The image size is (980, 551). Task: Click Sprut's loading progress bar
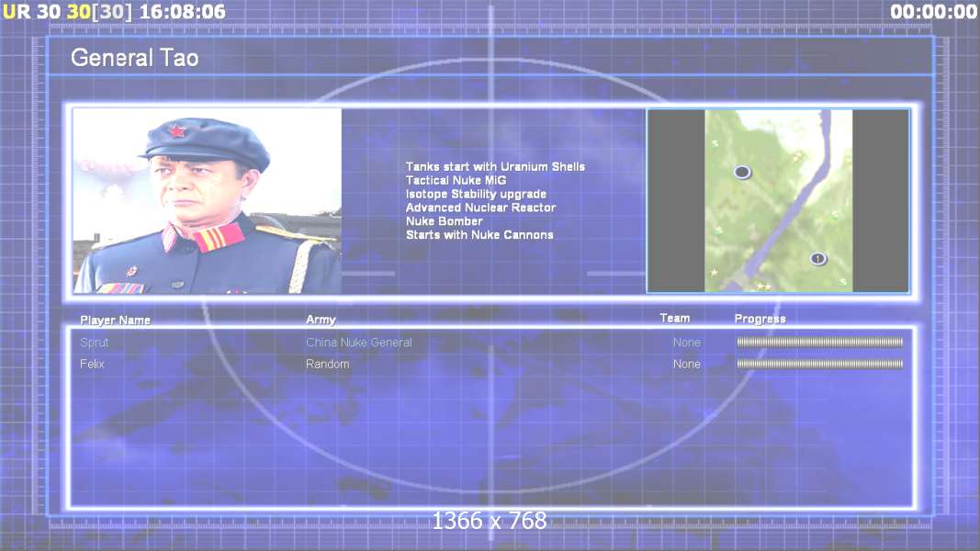[x=819, y=343]
